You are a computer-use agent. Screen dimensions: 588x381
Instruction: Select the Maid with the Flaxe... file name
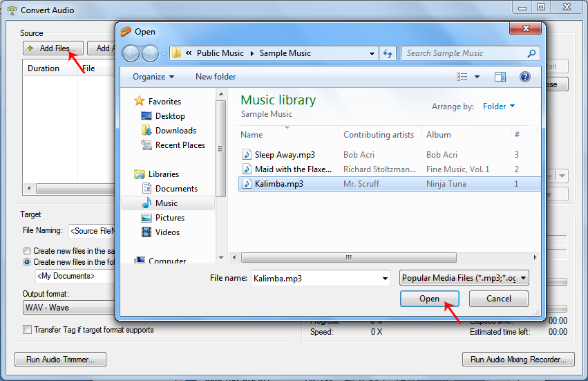(293, 169)
